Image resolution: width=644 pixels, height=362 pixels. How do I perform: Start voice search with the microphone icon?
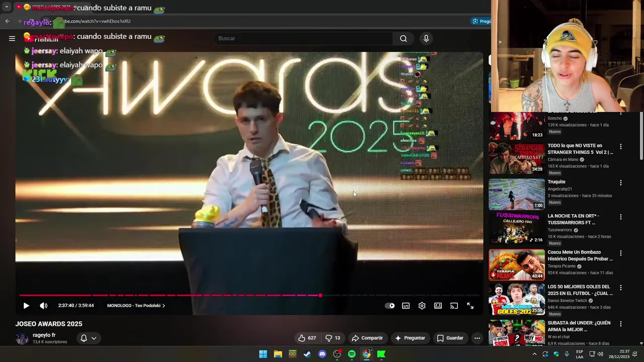coord(426,38)
